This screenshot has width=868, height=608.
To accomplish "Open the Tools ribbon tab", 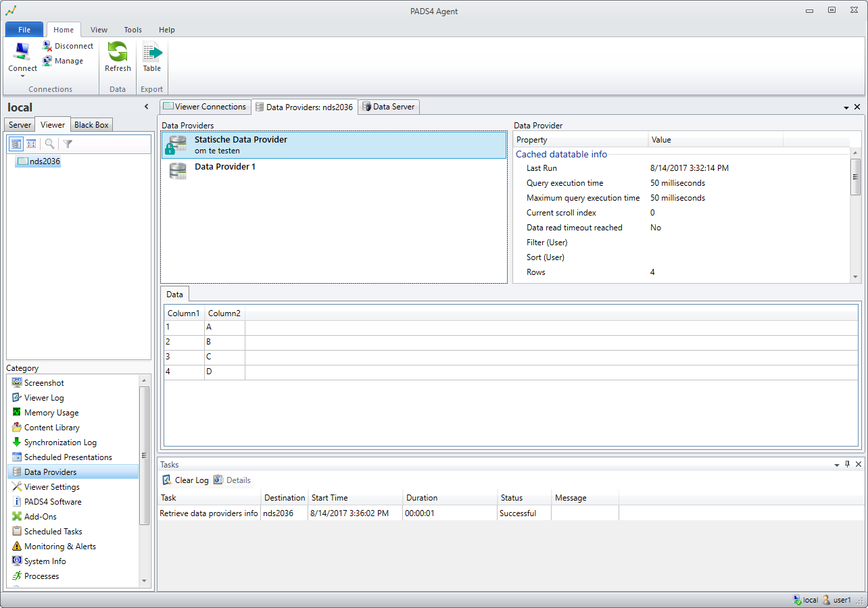I will point(133,30).
